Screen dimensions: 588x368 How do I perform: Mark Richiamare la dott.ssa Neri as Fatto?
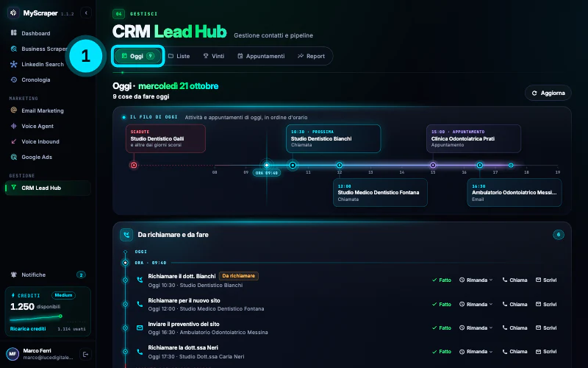[x=442, y=352]
